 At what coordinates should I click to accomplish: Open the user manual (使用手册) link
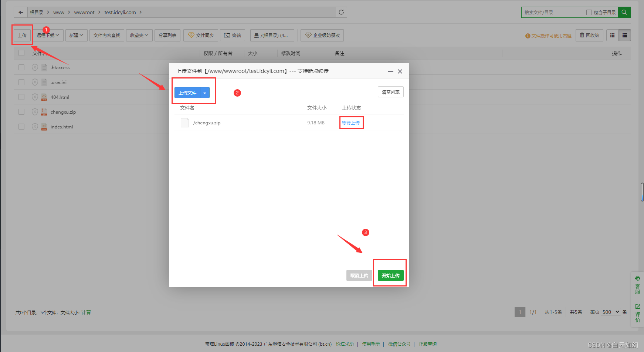[371, 344]
